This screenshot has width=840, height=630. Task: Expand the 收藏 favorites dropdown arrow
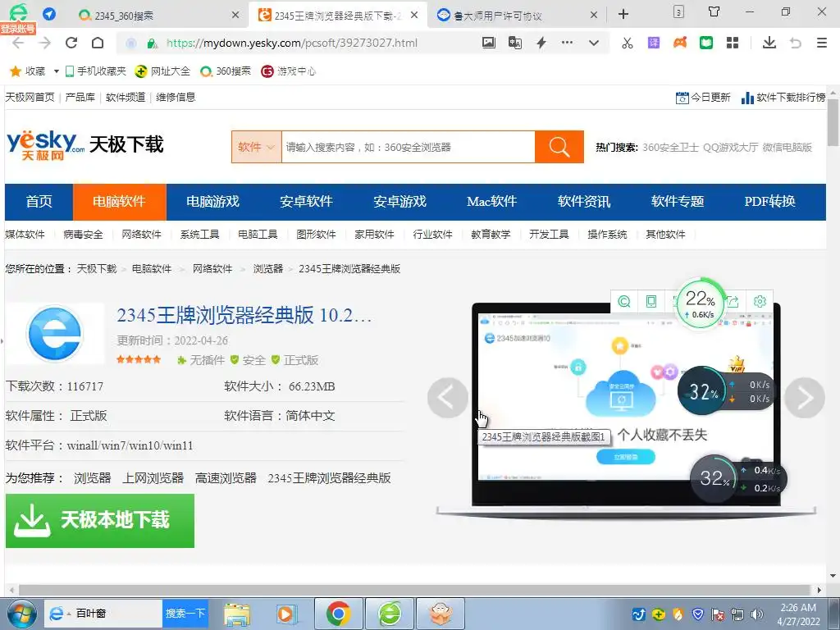[57, 71]
